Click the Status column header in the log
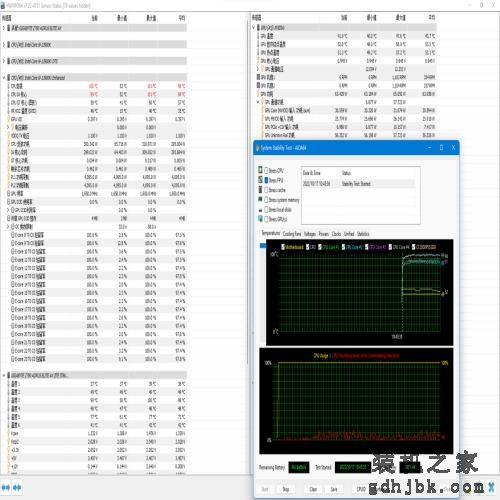Viewport: 500px width, 500px height. click(x=346, y=173)
